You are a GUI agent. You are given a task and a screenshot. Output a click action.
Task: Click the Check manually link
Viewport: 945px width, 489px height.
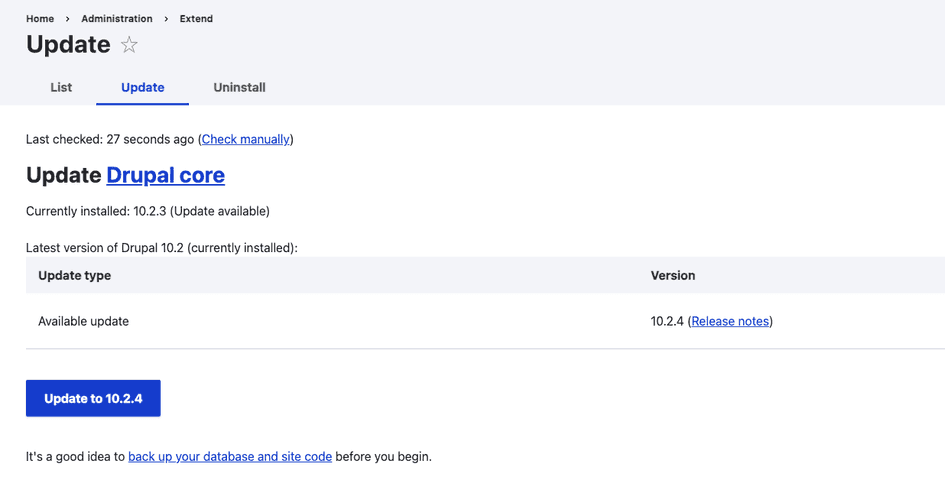coord(245,139)
